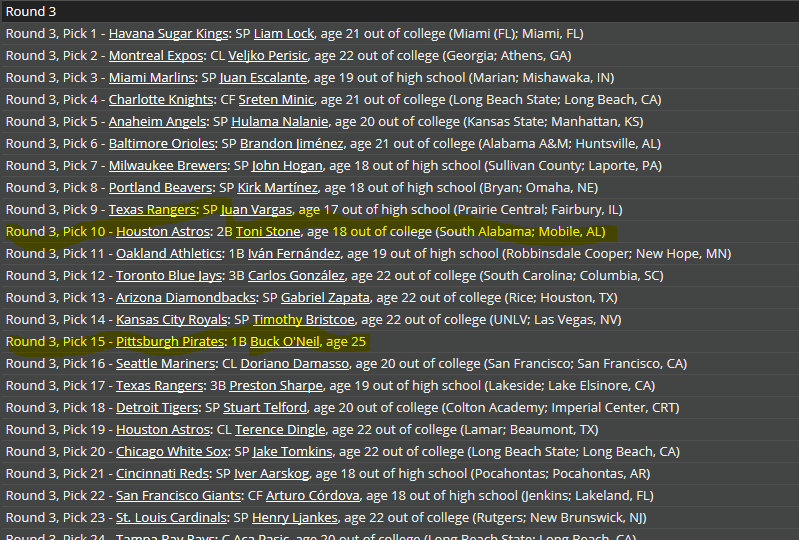Click the highlighted Toni Stone link
Viewport: 799px width, 540px height.
point(268,231)
